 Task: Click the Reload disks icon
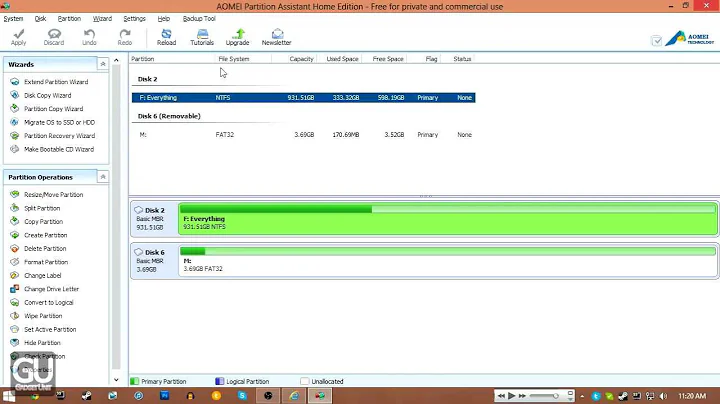click(166, 37)
